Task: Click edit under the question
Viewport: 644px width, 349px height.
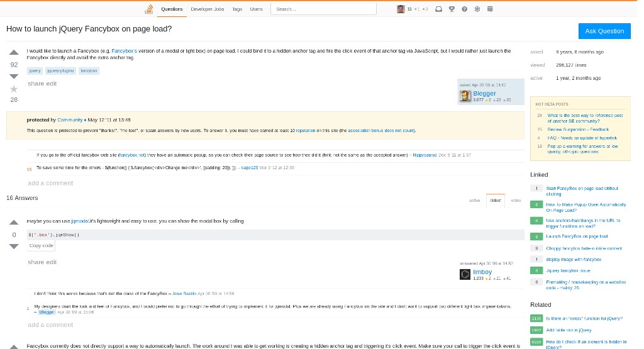Action: point(52,84)
